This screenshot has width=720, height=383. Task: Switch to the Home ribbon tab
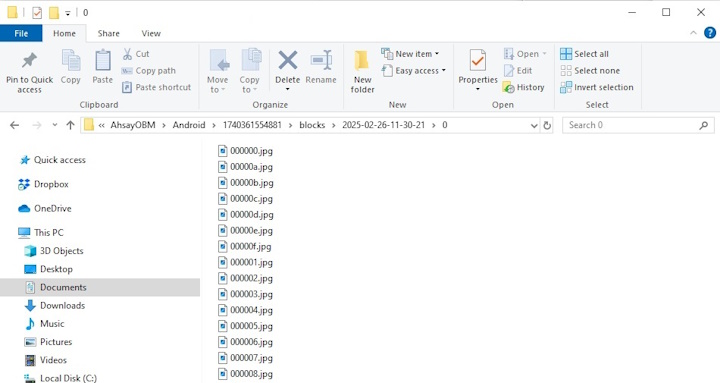(x=64, y=34)
